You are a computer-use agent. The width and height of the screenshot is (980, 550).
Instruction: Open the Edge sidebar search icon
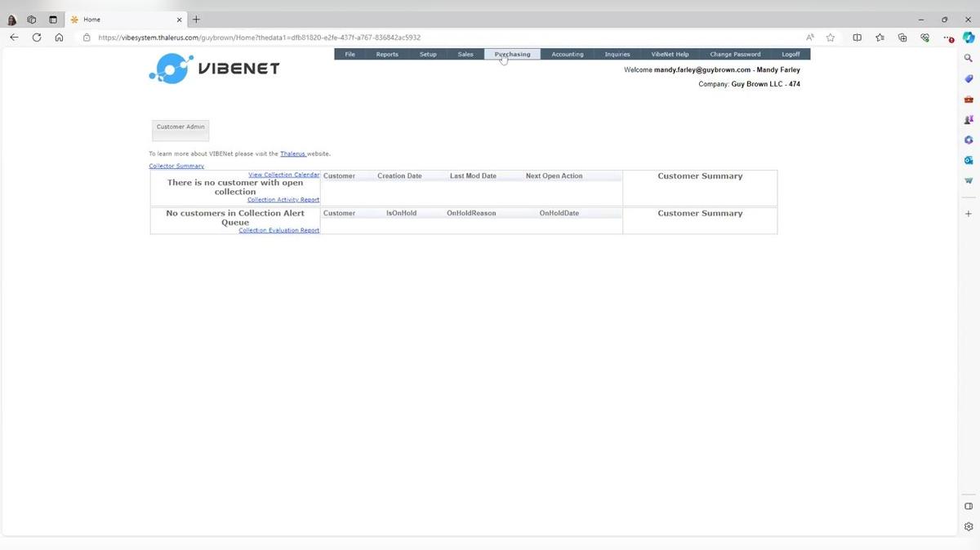click(x=969, y=58)
